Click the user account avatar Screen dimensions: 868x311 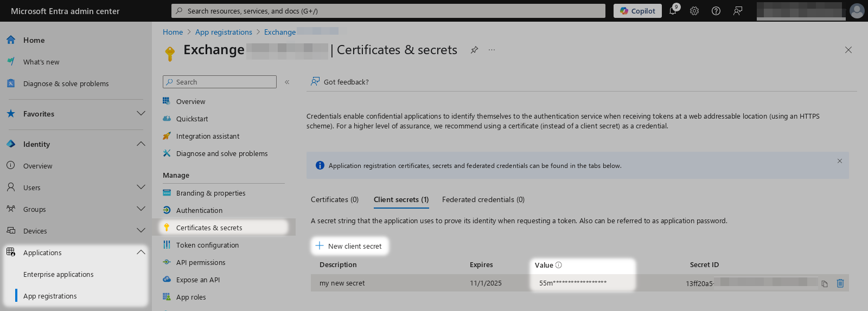857,11
